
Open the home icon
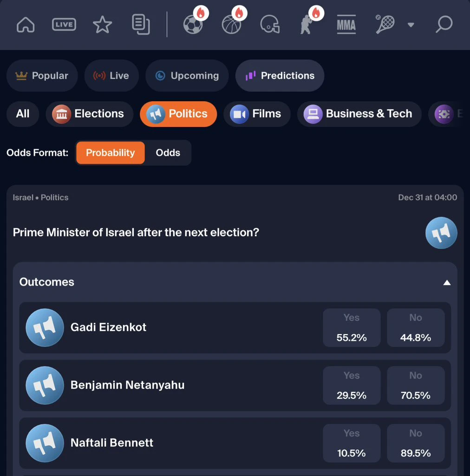26,25
